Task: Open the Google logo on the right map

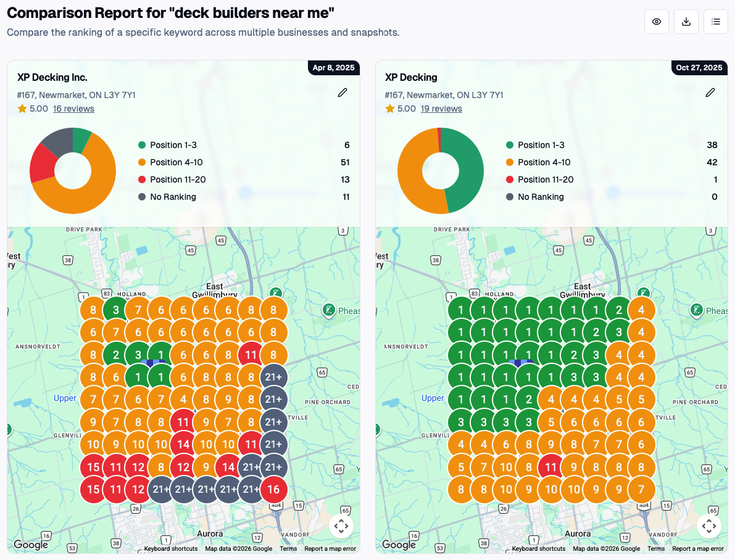Action: pyautogui.click(x=399, y=544)
